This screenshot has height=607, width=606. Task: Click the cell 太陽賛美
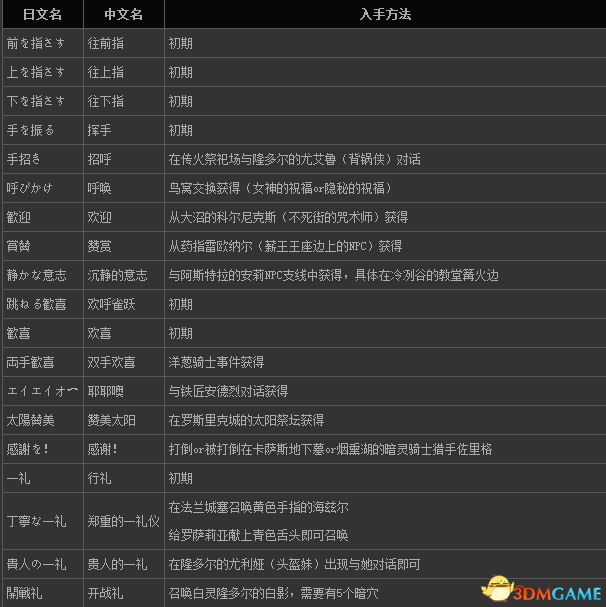point(43,420)
